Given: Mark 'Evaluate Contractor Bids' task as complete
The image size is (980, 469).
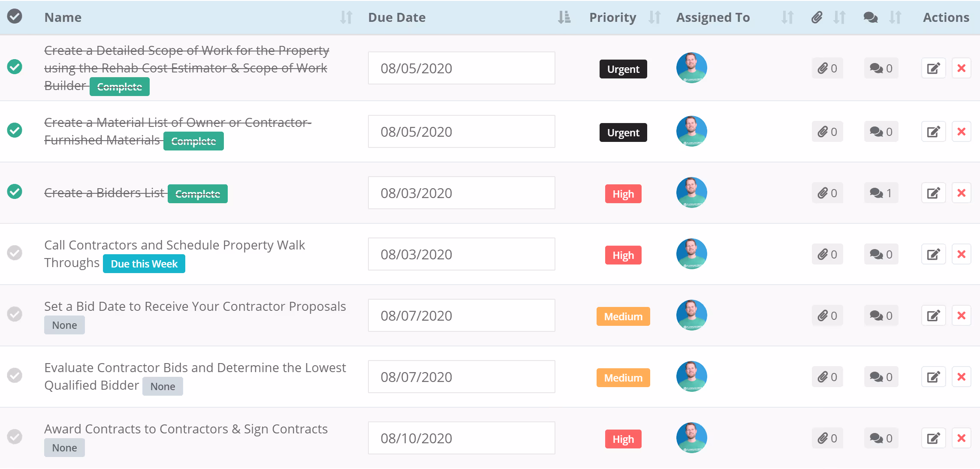Looking at the screenshot, I should tap(15, 376).
